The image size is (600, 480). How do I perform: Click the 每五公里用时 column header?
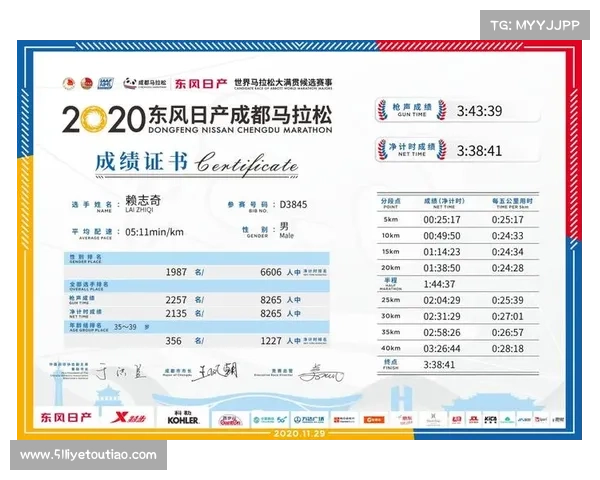click(x=512, y=203)
